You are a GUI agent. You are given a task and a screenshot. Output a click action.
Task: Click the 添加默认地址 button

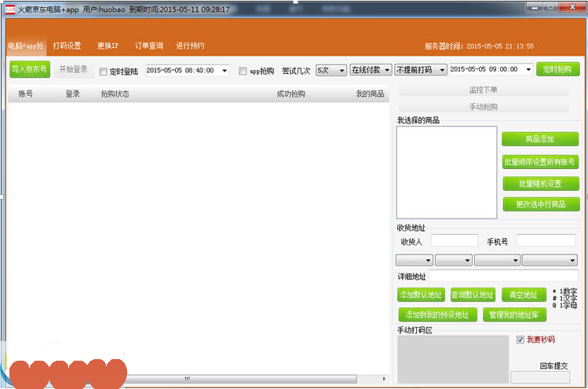(x=421, y=295)
